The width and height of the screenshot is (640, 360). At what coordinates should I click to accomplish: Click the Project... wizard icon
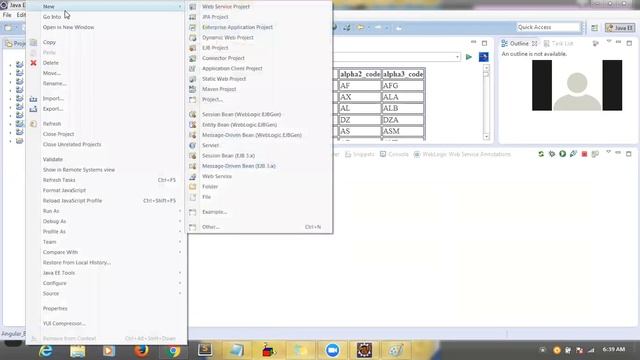(x=193, y=100)
